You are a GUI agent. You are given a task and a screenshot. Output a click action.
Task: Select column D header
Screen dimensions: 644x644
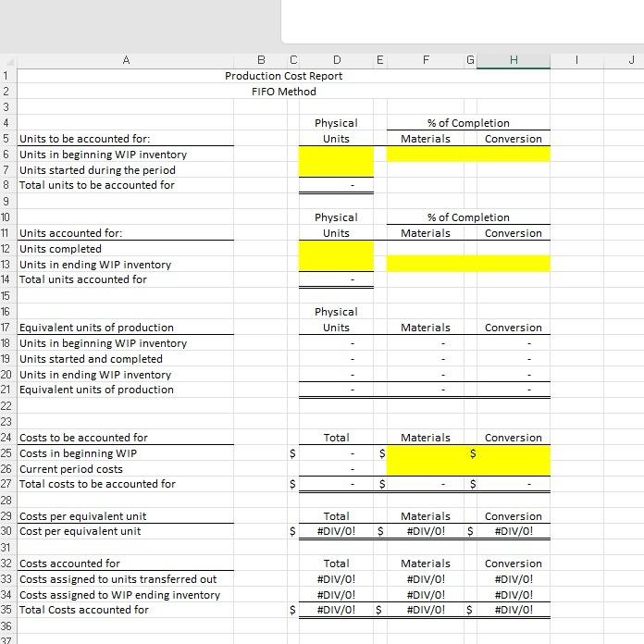tap(337, 60)
